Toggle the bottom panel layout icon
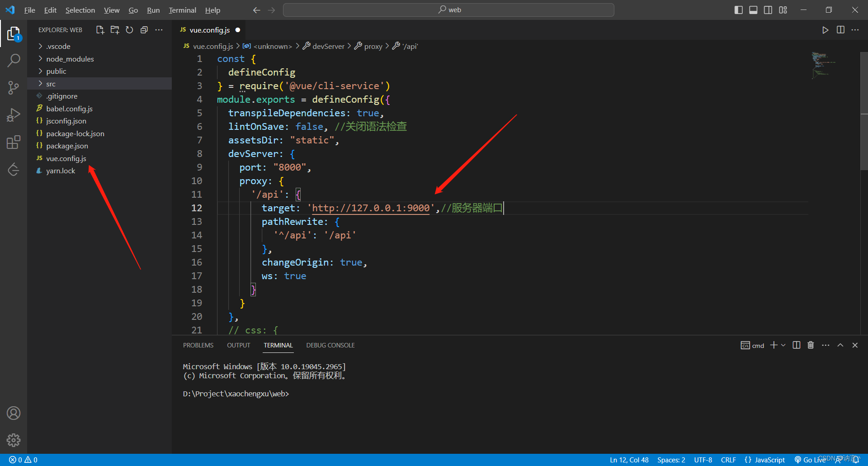Image resolution: width=868 pixels, height=466 pixels. (753, 10)
